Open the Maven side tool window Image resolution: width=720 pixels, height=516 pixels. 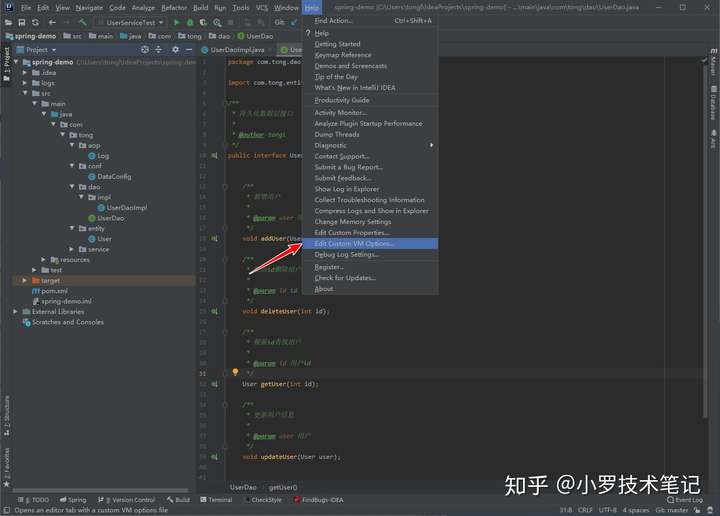point(713,62)
